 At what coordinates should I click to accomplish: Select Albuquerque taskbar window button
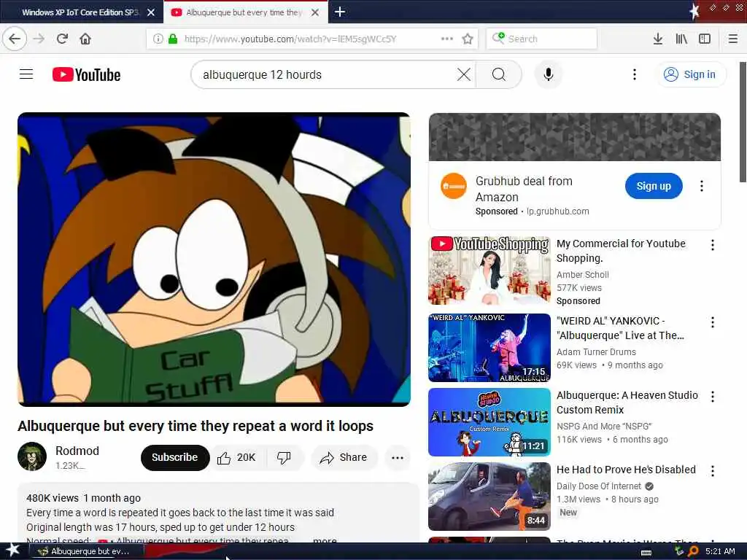(88, 551)
